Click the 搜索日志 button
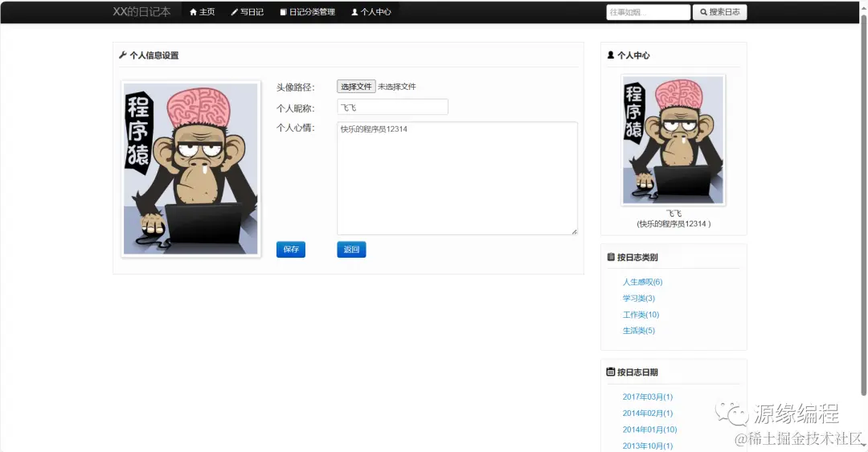This screenshot has height=452, width=868. tap(719, 11)
